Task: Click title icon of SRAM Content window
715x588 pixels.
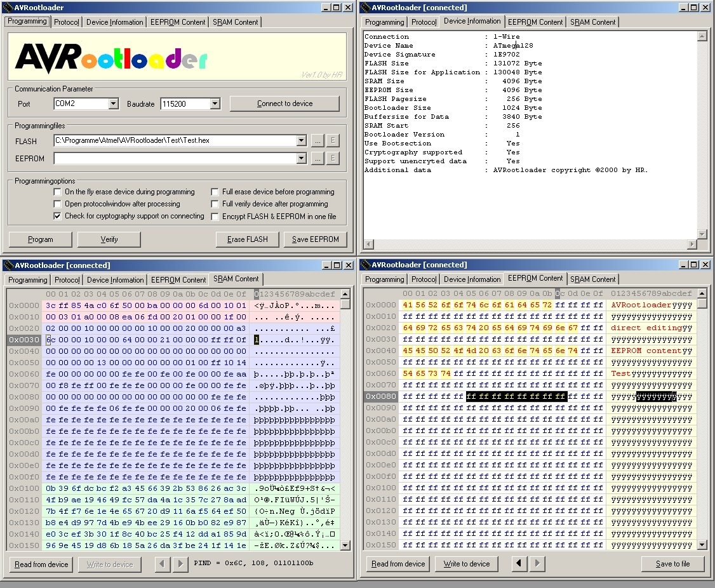Action: [8, 265]
